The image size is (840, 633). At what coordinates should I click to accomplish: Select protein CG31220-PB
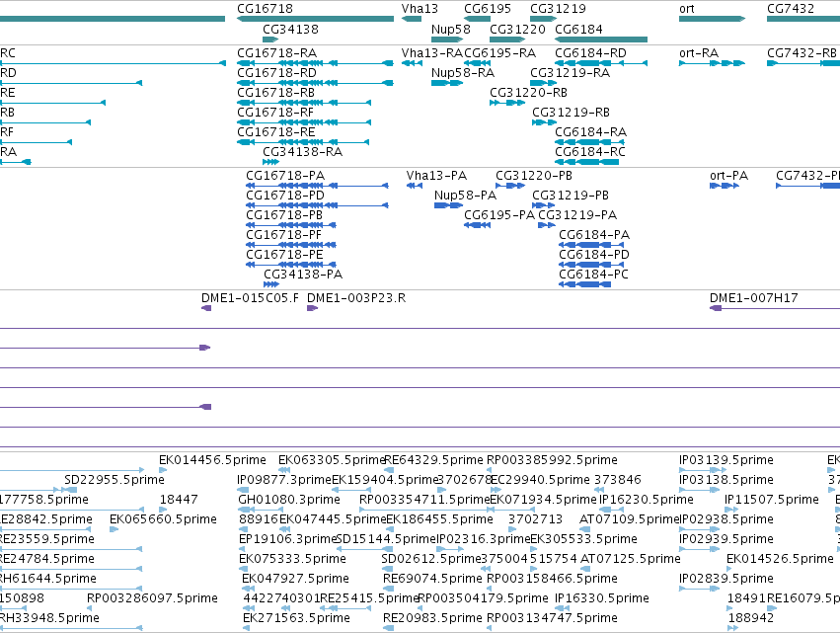point(534,176)
